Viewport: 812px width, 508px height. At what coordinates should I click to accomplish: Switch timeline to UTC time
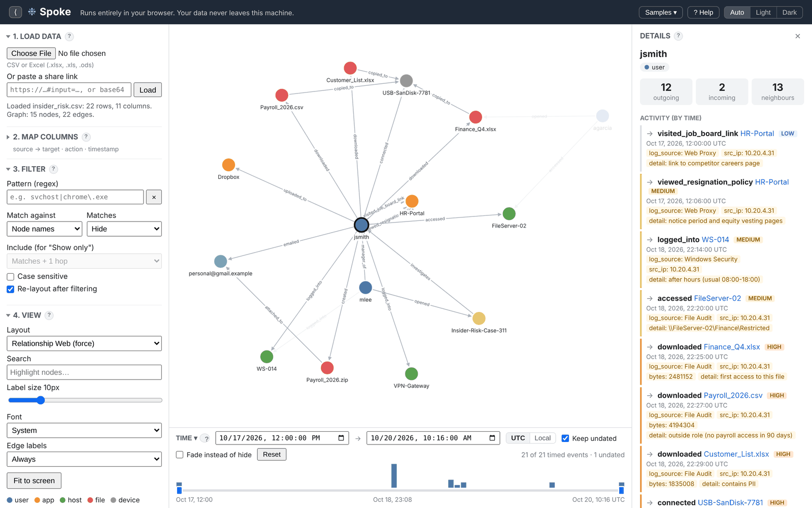pos(518,438)
